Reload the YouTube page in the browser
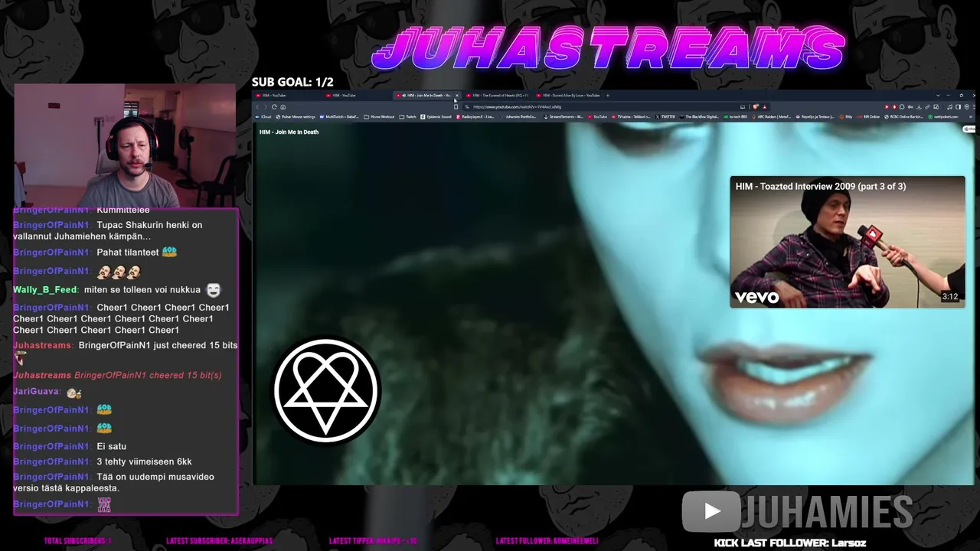The width and height of the screenshot is (980, 551). [274, 107]
